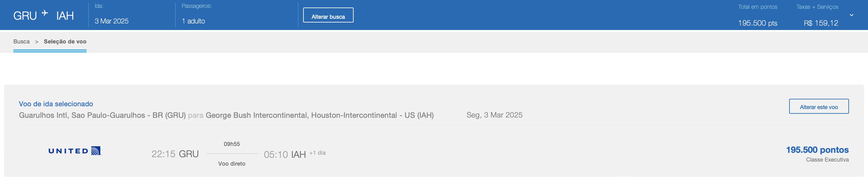The width and height of the screenshot is (868, 180).
Task: Click the IAH destination code in header
Action: (x=65, y=16)
